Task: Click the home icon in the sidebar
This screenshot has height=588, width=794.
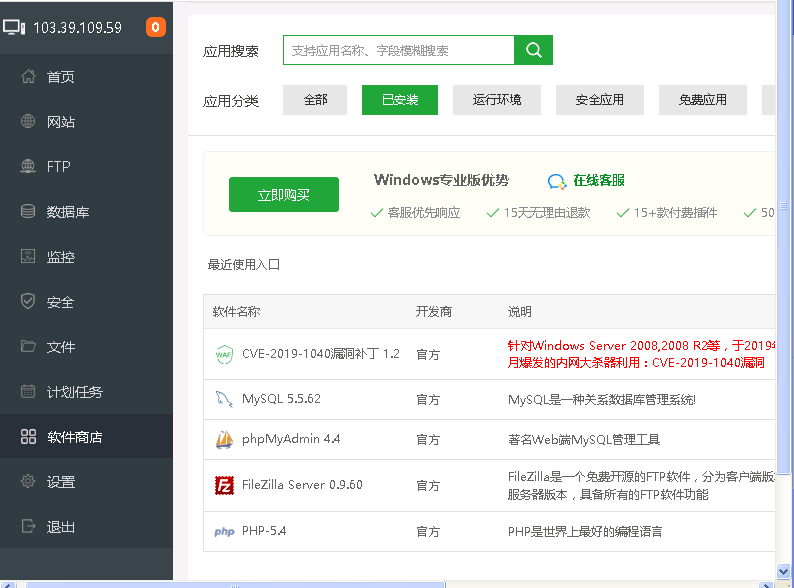Action: (28, 76)
